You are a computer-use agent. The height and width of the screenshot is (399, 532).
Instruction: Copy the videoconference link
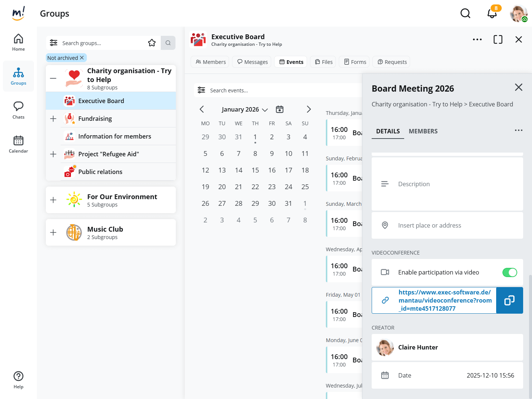[509, 300]
